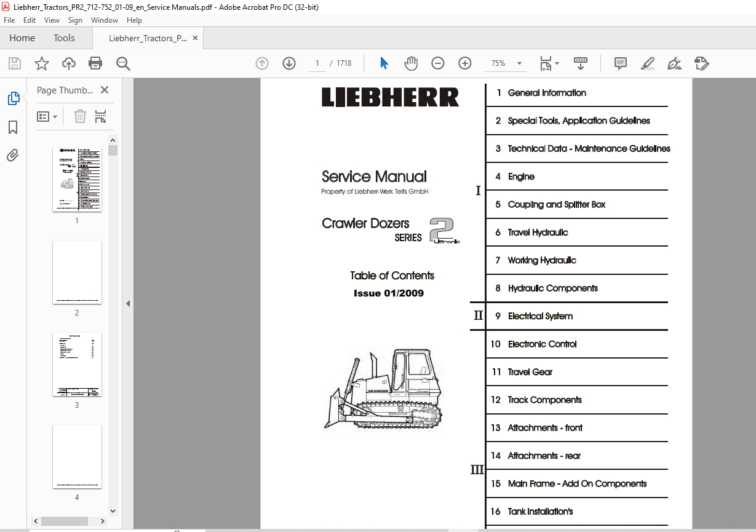Close the Page Thumbnails panel
756x532 pixels.
pos(105,90)
